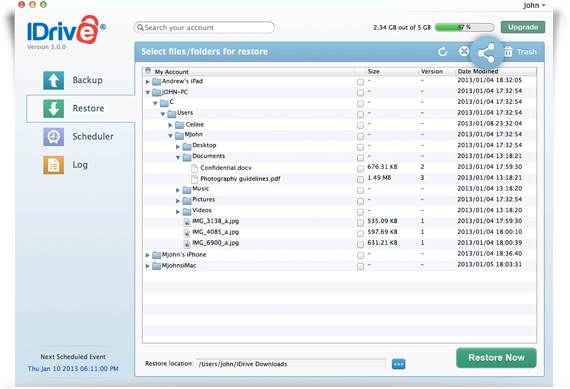Expand the Music folder arrow
Screen dimensions: 570x389
point(178,190)
